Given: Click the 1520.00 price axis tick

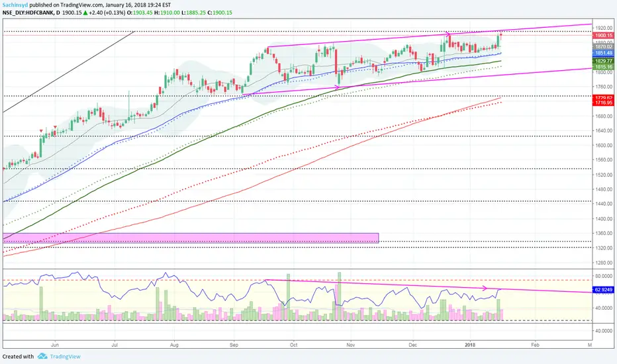Looking at the screenshot, I should [x=604, y=175].
